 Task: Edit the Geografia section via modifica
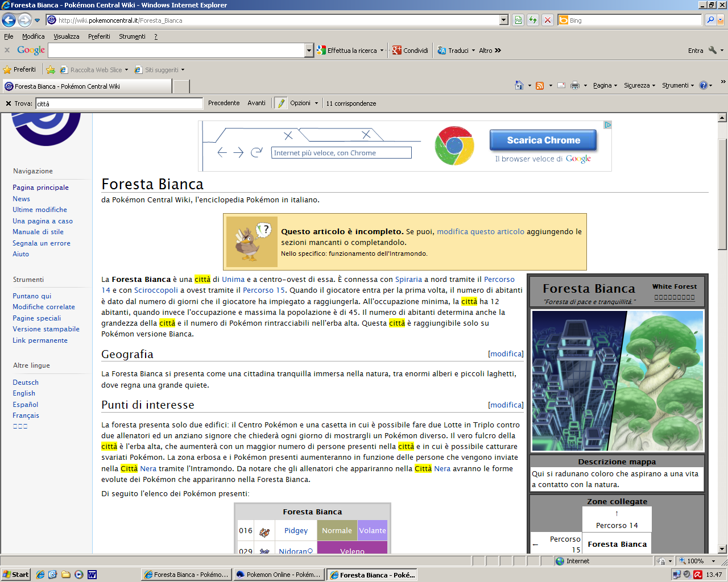coord(506,354)
